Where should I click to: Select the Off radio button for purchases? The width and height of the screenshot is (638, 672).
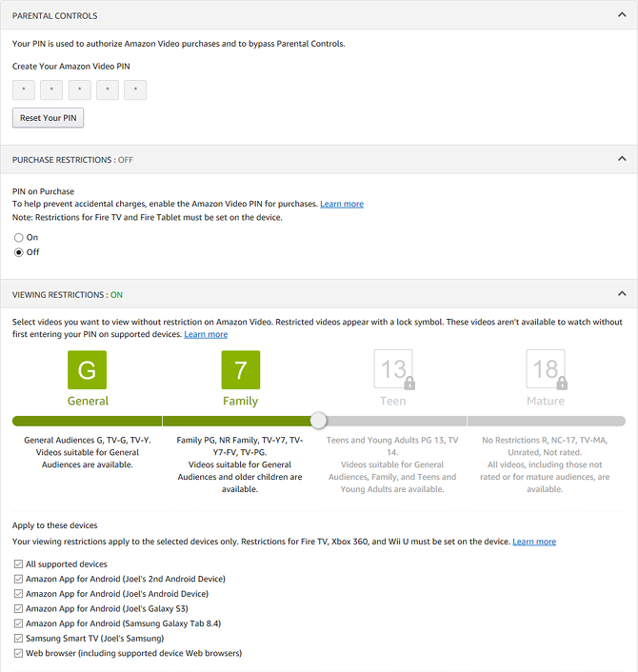pyautogui.click(x=19, y=252)
